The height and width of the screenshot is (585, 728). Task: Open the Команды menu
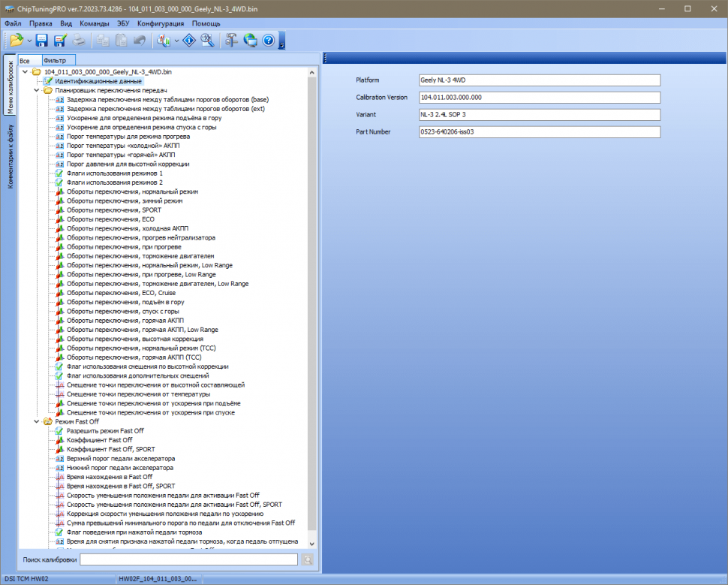click(x=94, y=23)
